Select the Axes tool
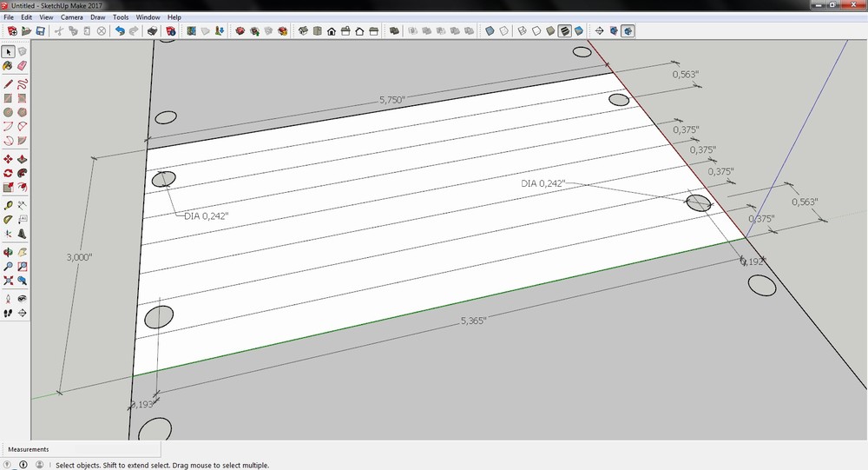868x470 pixels. point(9,234)
